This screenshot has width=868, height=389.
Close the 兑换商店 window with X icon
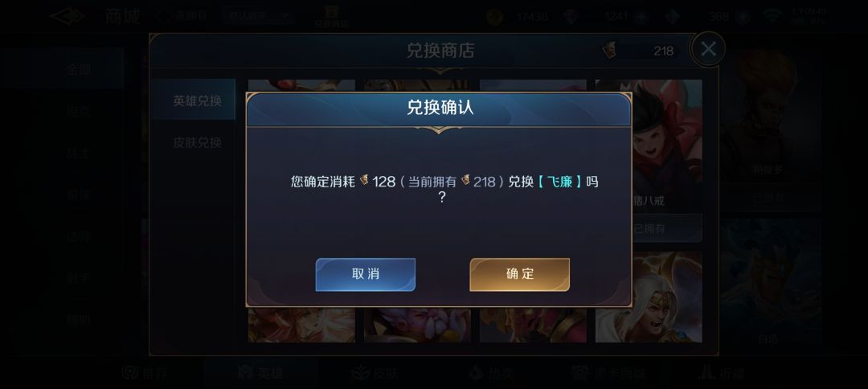point(708,49)
